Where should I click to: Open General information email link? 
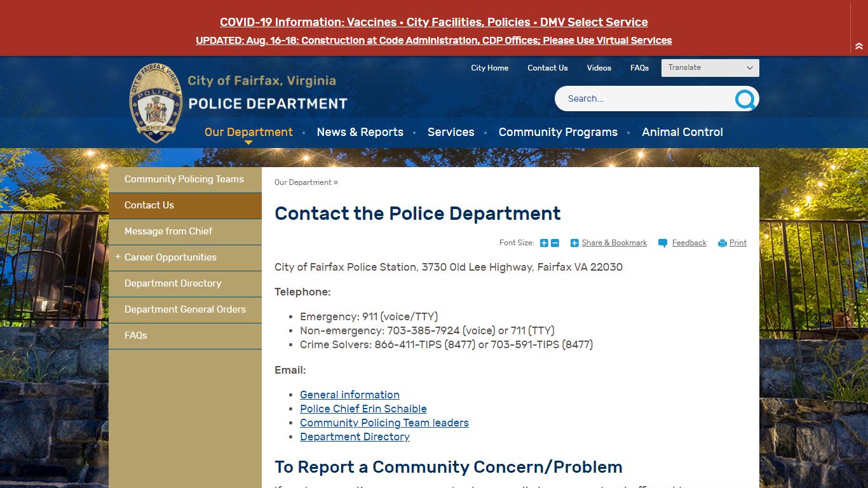(x=350, y=395)
